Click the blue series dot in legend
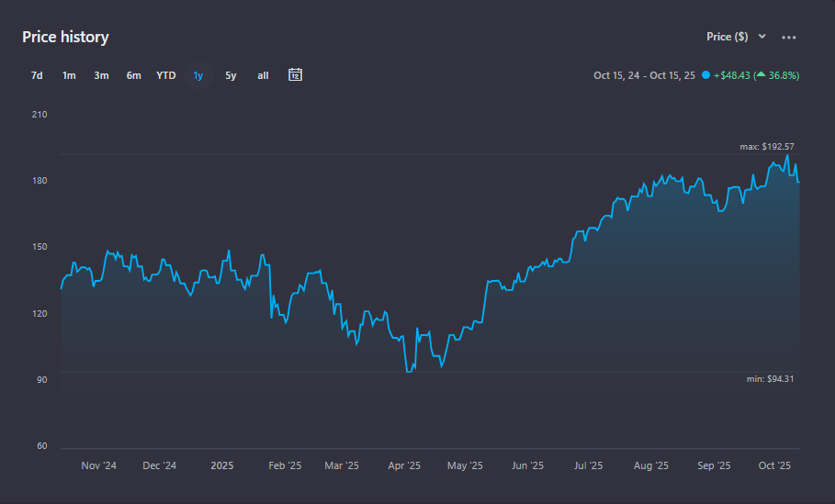This screenshot has width=835, height=504. [x=705, y=75]
